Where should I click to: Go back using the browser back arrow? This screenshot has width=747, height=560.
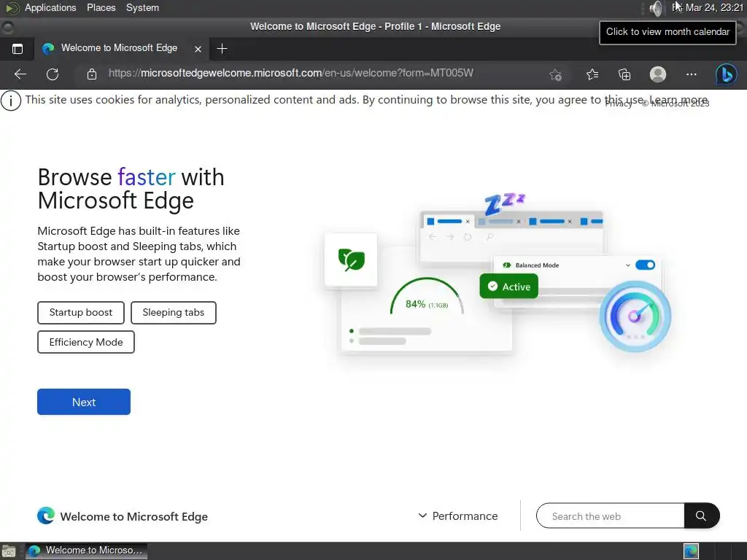click(20, 74)
